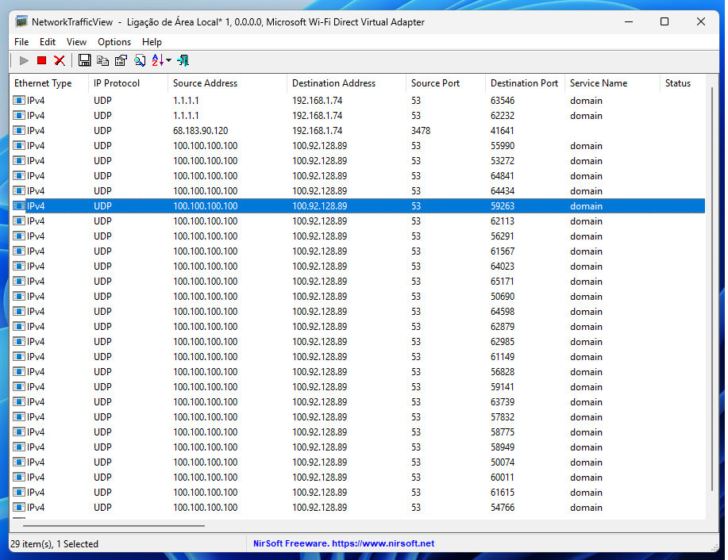728x560 pixels.
Task: Click destination port 61149
Action: coord(503,356)
